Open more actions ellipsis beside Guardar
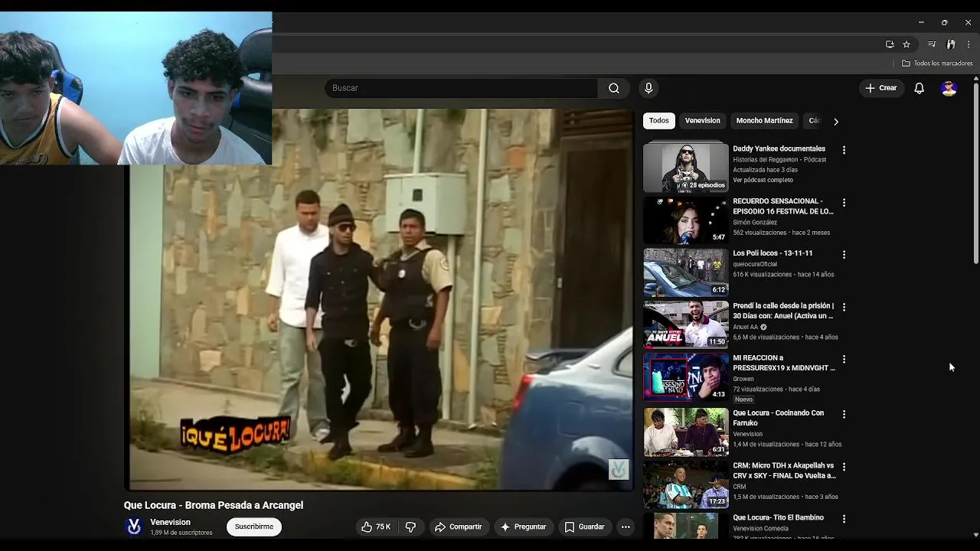The image size is (980, 551). pyautogui.click(x=626, y=527)
